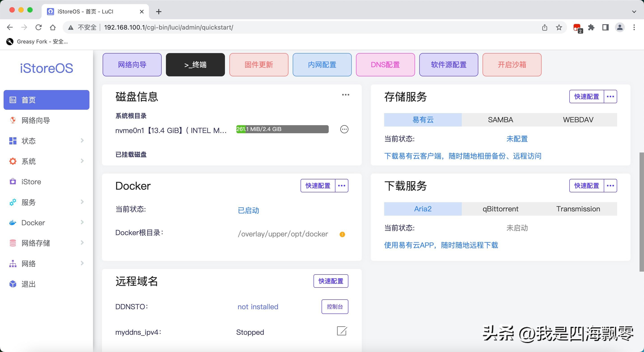
Task: Expand the 网络存储 sidebar submenu arrow
Action: point(82,243)
